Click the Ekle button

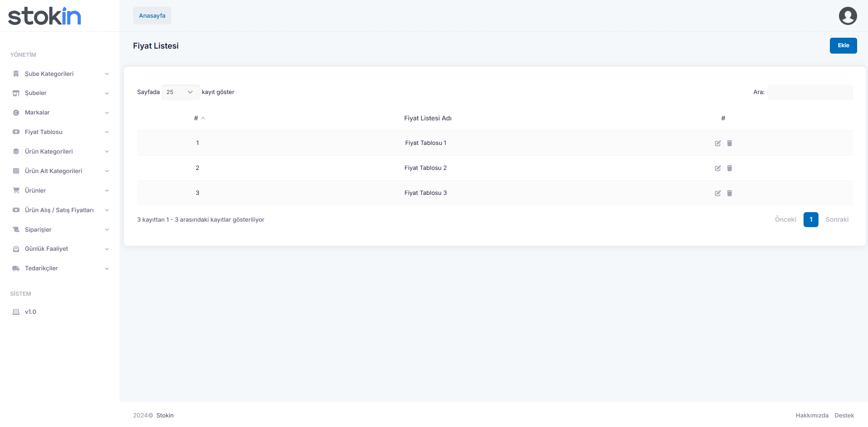point(843,45)
